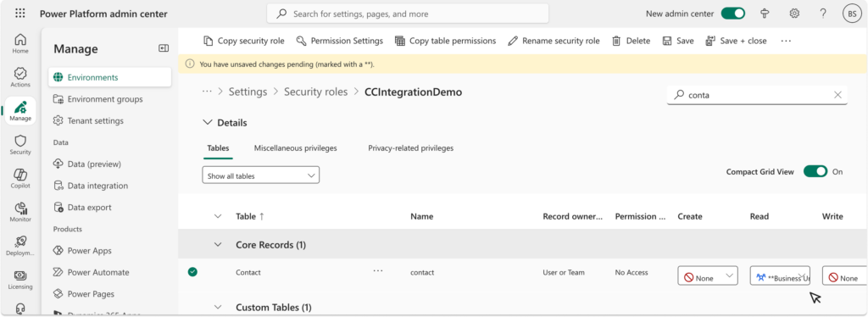868x317 pixels.
Task: Open the Show all tables dropdown
Action: (261, 175)
